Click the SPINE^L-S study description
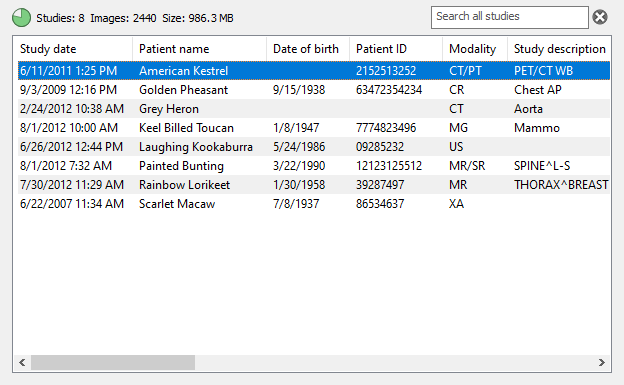The image size is (624, 385). [542, 166]
